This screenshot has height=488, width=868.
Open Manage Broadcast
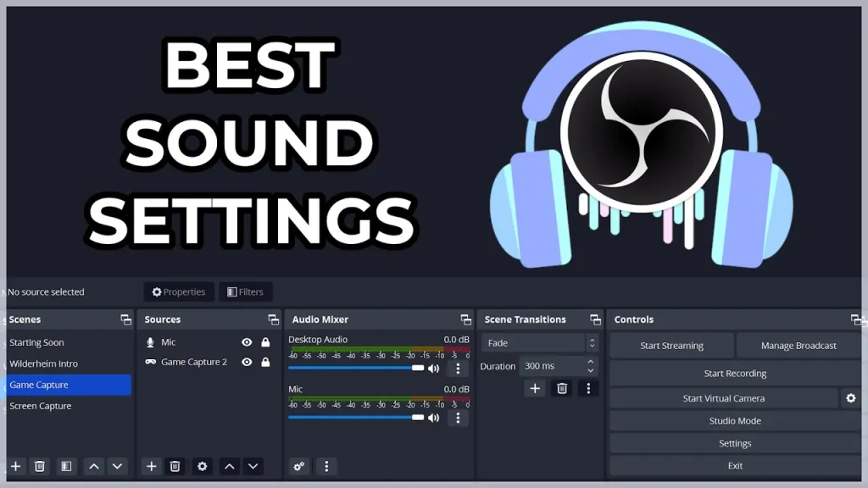click(x=798, y=346)
